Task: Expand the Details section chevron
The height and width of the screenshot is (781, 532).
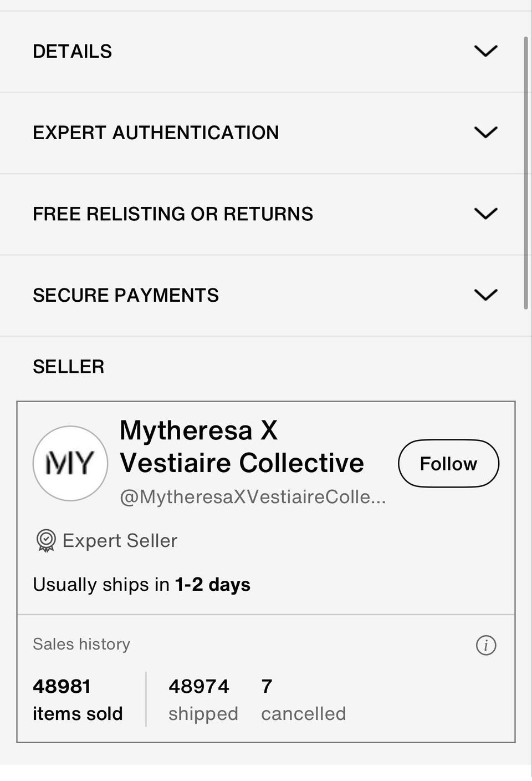Action: (486, 51)
